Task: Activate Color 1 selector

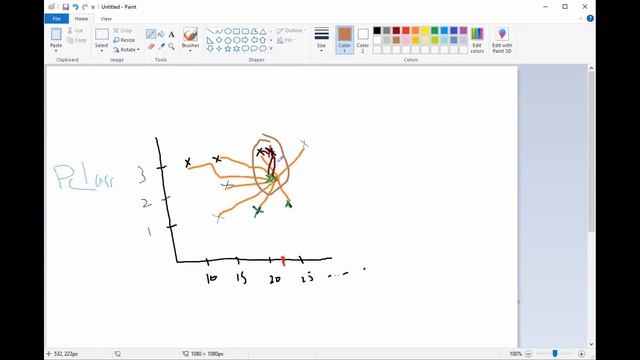Action: click(344, 40)
